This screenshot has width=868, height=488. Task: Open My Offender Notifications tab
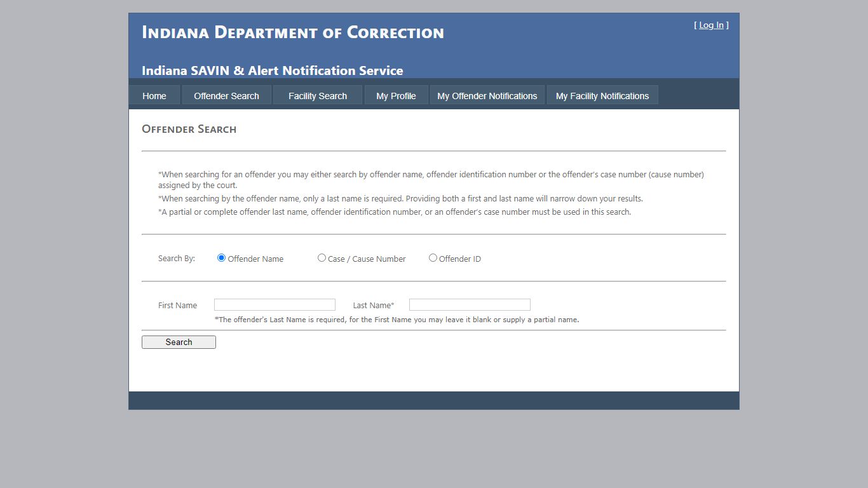[x=487, y=95]
